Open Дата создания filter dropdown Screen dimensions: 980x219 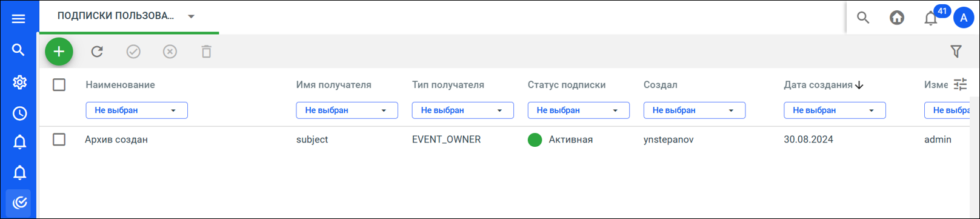pos(835,110)
